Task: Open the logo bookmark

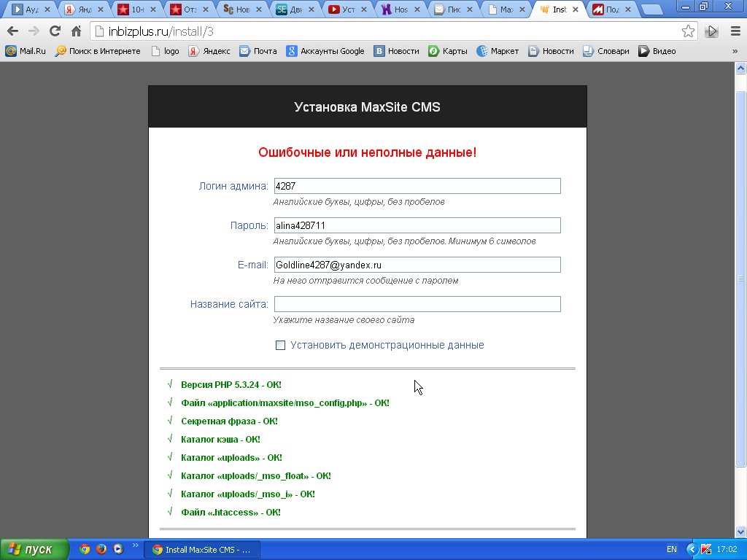Action: point(166,51)
